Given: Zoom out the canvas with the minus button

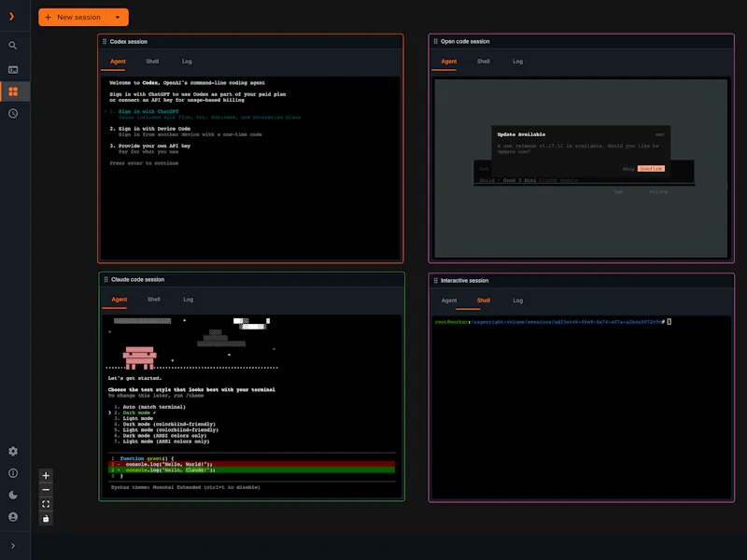Looking at the screenshot, I should coord(46,489).
